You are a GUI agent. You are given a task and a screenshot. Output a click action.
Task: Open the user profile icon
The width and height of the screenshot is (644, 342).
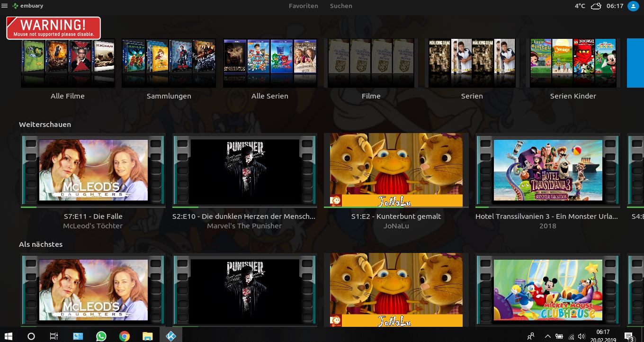633,6
